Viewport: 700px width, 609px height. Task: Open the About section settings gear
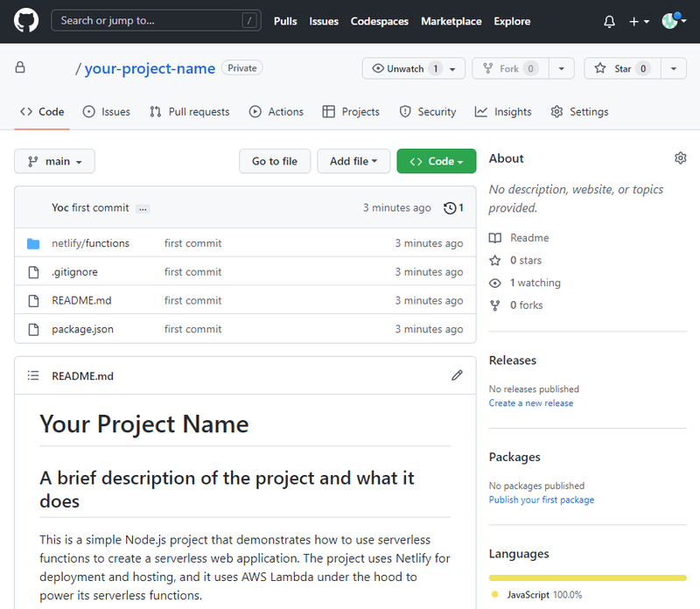[x=681, y=158]
